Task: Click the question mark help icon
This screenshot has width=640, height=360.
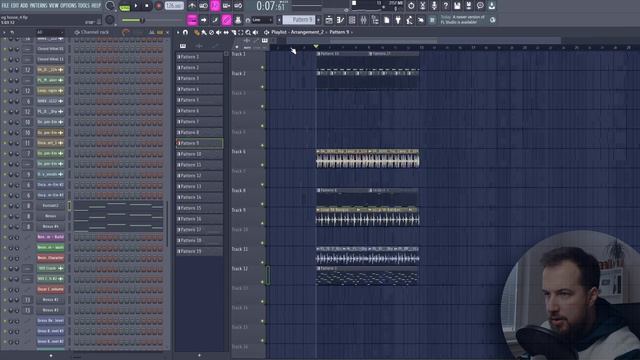Action: pos(445,6)
